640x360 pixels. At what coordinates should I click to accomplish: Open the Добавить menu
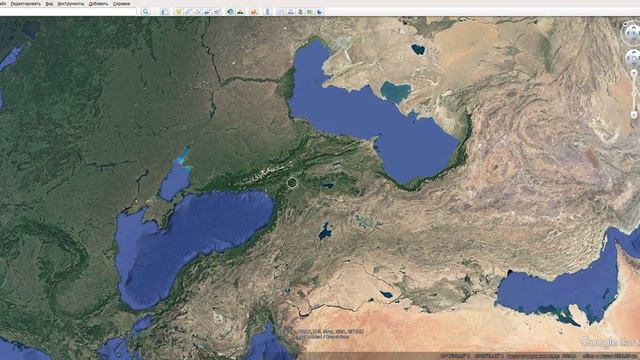tap(98, 3)
